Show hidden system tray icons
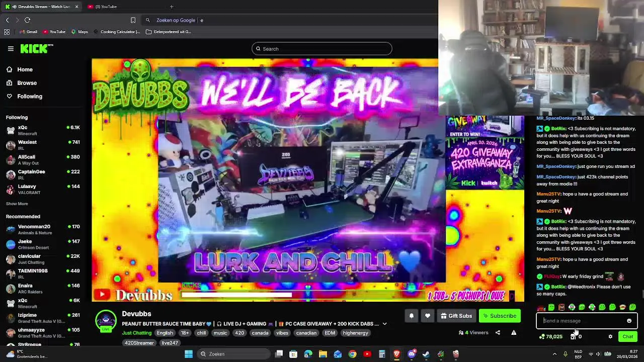Screen dimensions: 644x362 [x=554, y=354]
